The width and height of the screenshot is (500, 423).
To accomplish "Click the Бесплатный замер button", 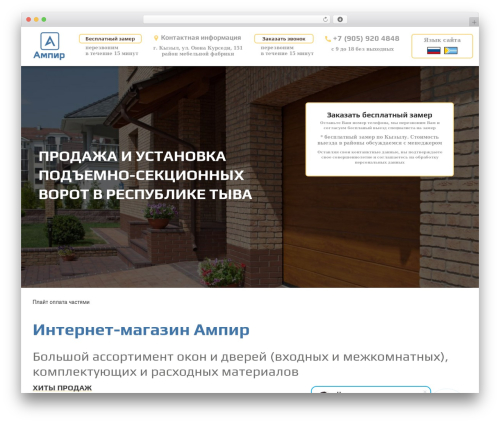I will tap(110, 39).
